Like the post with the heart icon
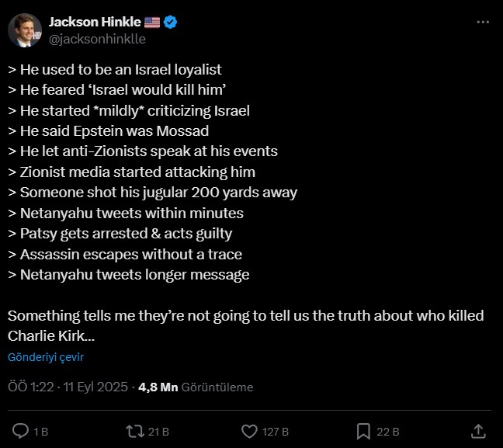 249,431
